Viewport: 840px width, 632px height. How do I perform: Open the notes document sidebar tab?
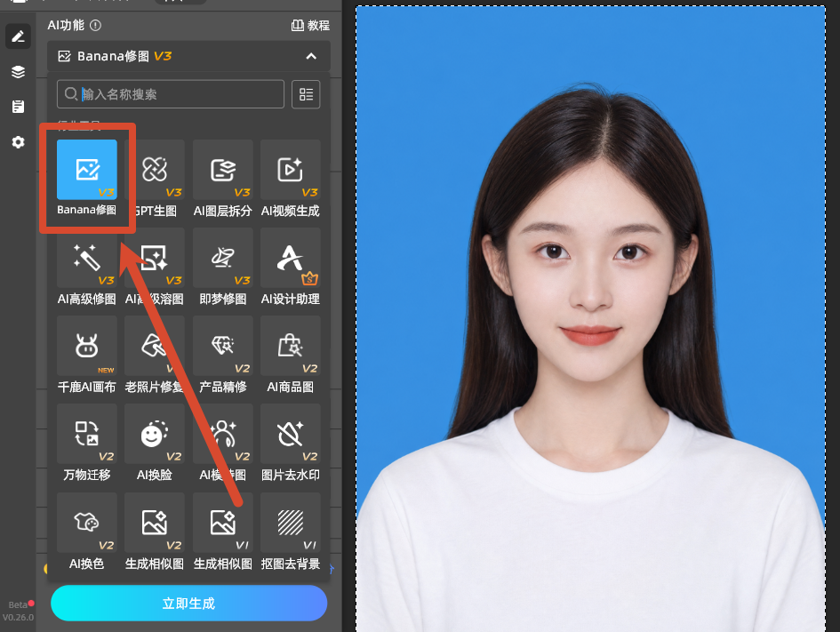click(18, 107)
